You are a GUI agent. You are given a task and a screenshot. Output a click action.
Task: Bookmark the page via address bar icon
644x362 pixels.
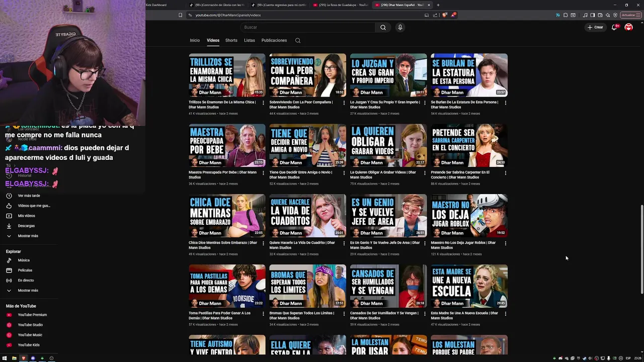coord(180,15)
